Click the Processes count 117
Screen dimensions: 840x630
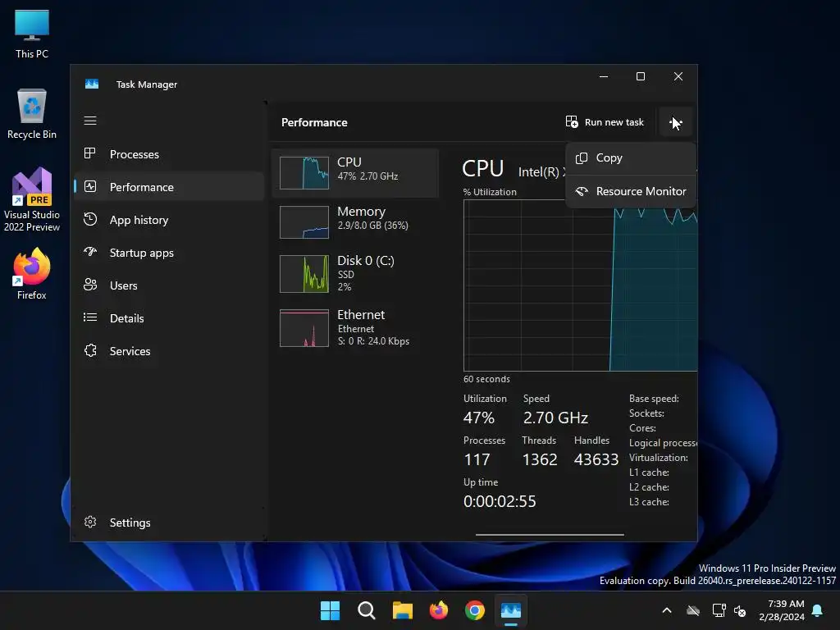tap(477, 459)
